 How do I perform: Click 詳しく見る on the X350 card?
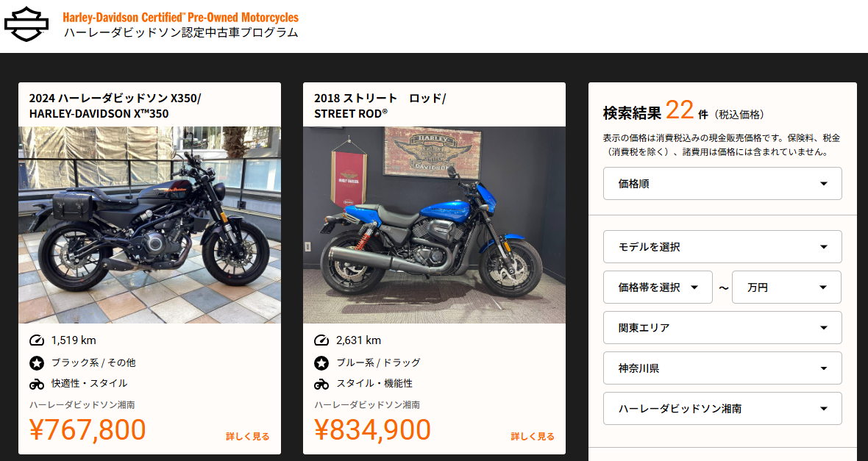(247, 437)
